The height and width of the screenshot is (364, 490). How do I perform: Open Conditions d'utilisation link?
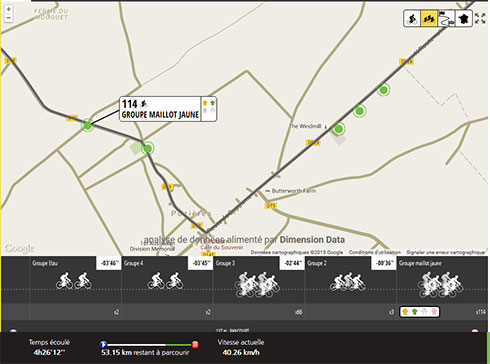(375, 252)
